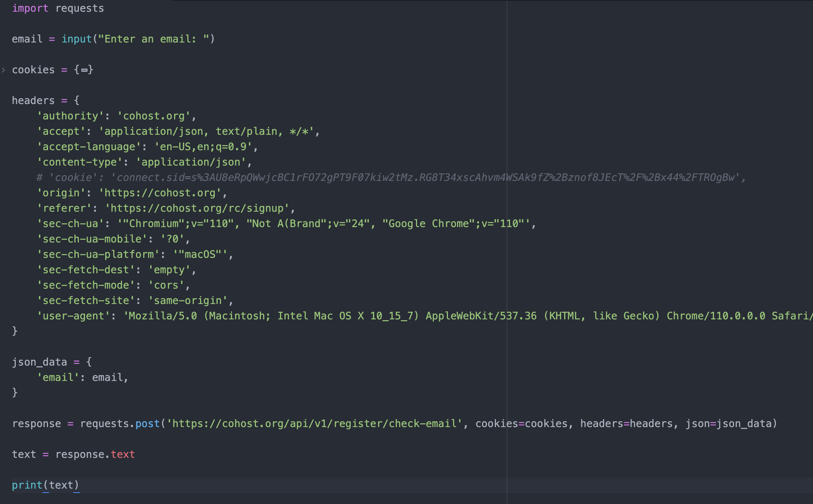Click the print function on the last line

[27, 485]
